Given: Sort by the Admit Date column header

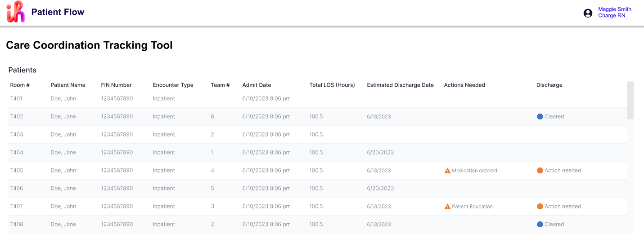Looking at the screenshot, I should pyautogui.click(x=257, y=85).
